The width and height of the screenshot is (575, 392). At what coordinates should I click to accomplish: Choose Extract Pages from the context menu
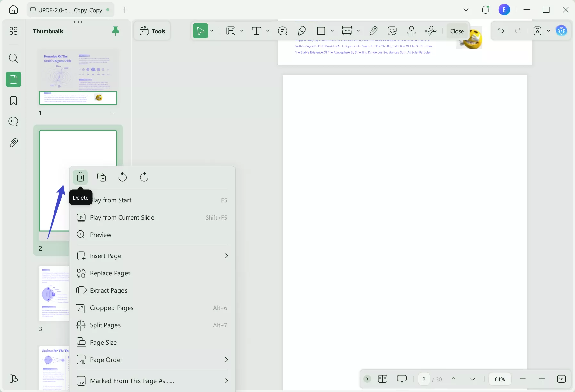pos(108,291)
